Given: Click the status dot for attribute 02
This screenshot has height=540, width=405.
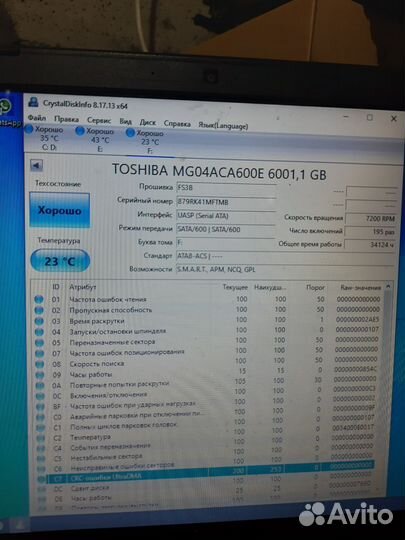Looking at the screenshot, I should (x=39, y=310).
